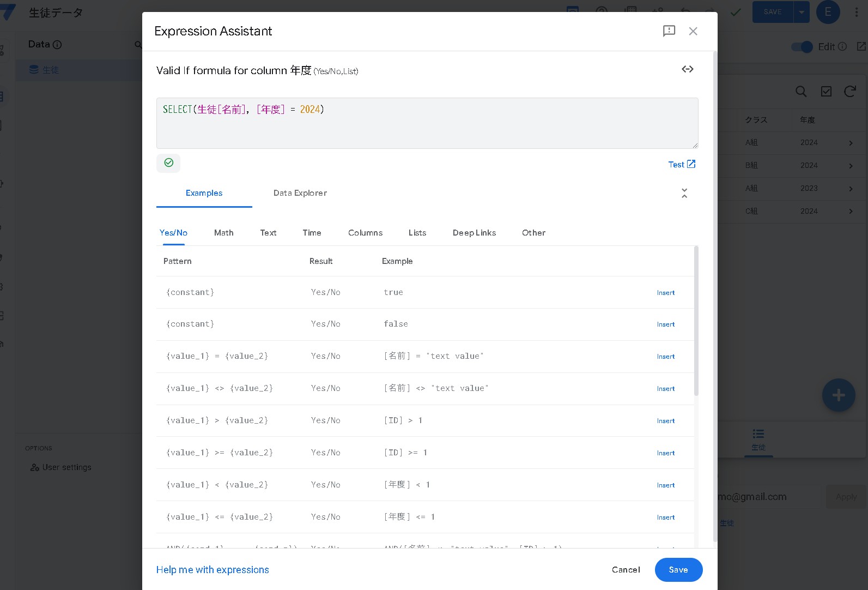Switch to the Data Explorer tab

[300, 193]
